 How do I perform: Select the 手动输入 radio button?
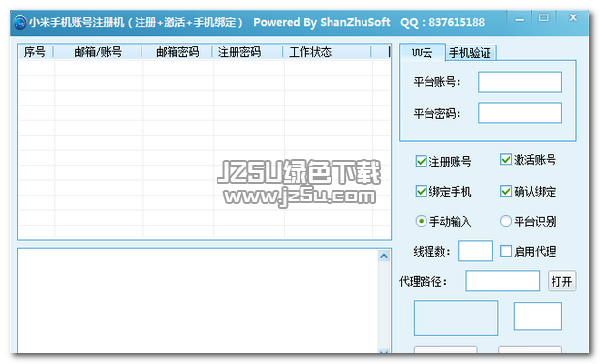tap(421, 221)
